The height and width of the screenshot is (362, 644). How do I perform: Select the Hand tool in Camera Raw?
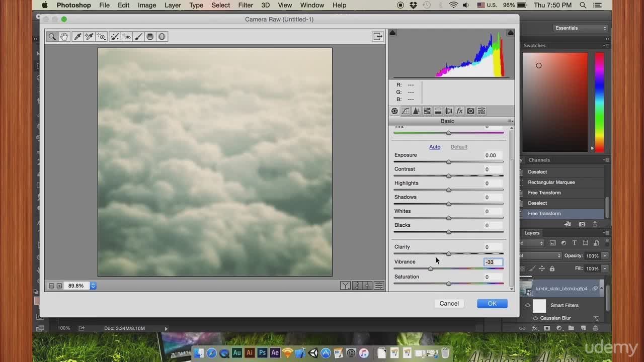[64, 36]
